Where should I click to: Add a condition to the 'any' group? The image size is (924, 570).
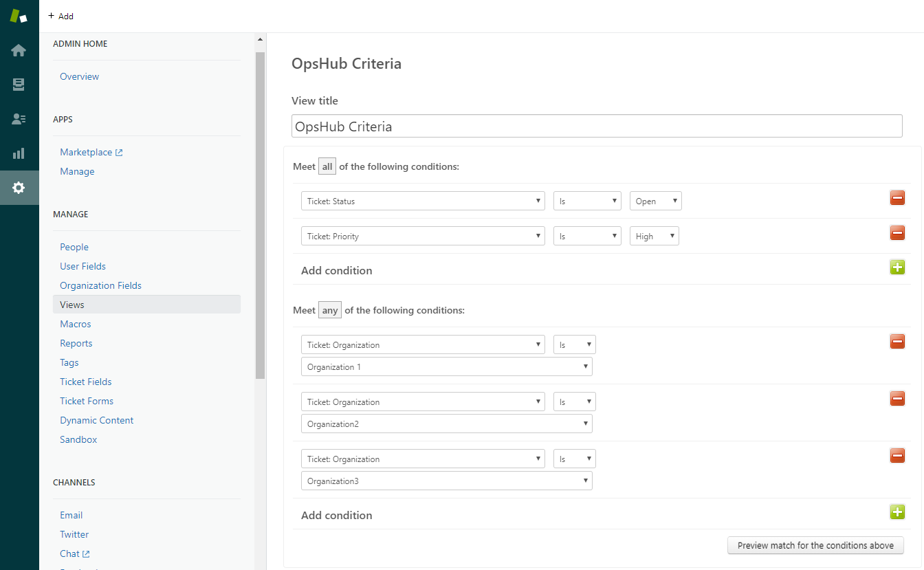pyautogui.click(x=897, y=512)
